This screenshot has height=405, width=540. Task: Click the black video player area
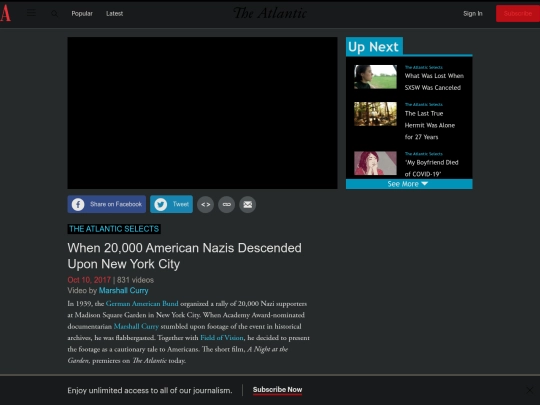tap(202, 113)
